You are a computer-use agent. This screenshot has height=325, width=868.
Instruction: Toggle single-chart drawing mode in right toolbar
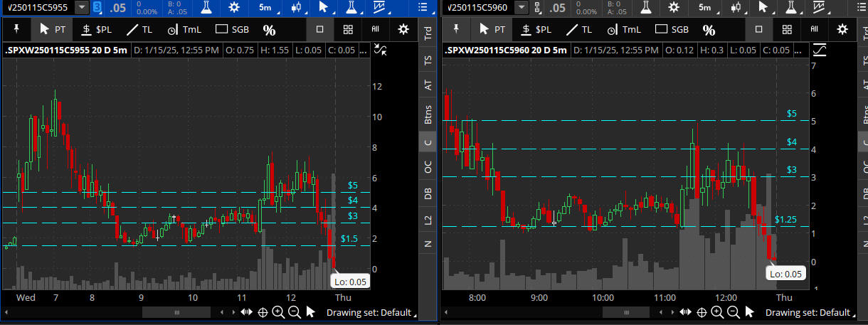(758, 30)
